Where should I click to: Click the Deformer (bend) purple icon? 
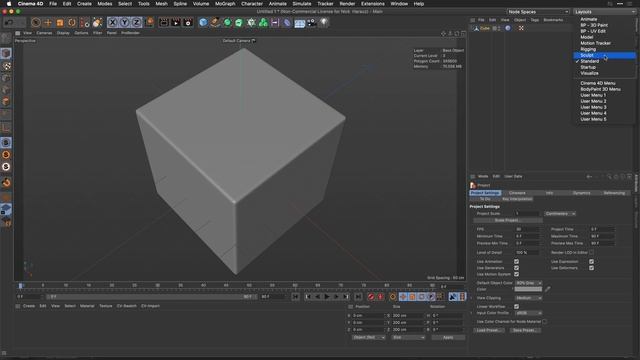[287, 23]
